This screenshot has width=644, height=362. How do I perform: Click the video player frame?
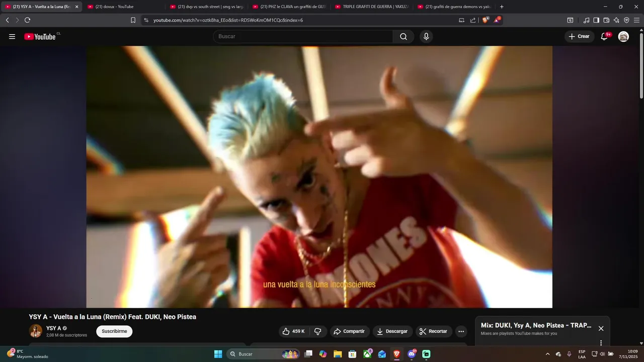319,177
